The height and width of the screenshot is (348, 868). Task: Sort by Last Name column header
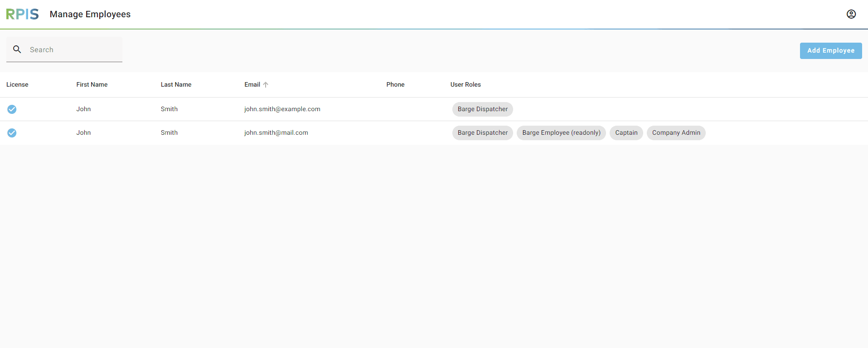coord(176,85)
